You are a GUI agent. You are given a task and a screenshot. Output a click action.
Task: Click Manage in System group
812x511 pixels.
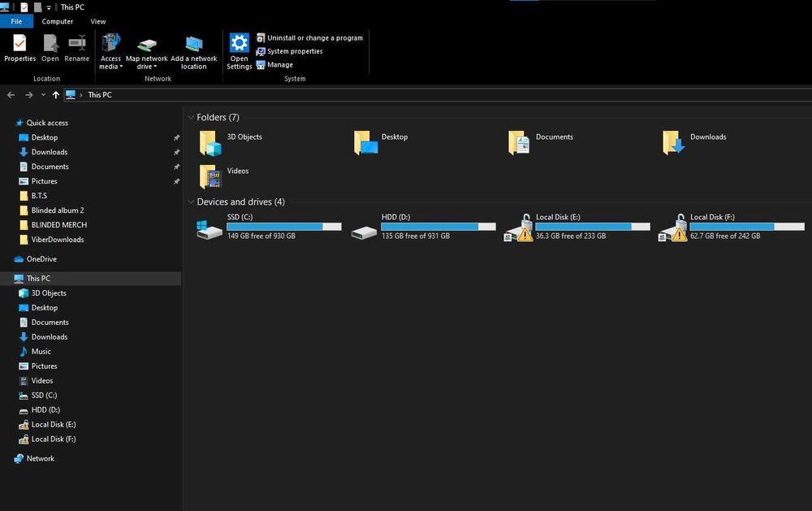[x=274, y=65]
